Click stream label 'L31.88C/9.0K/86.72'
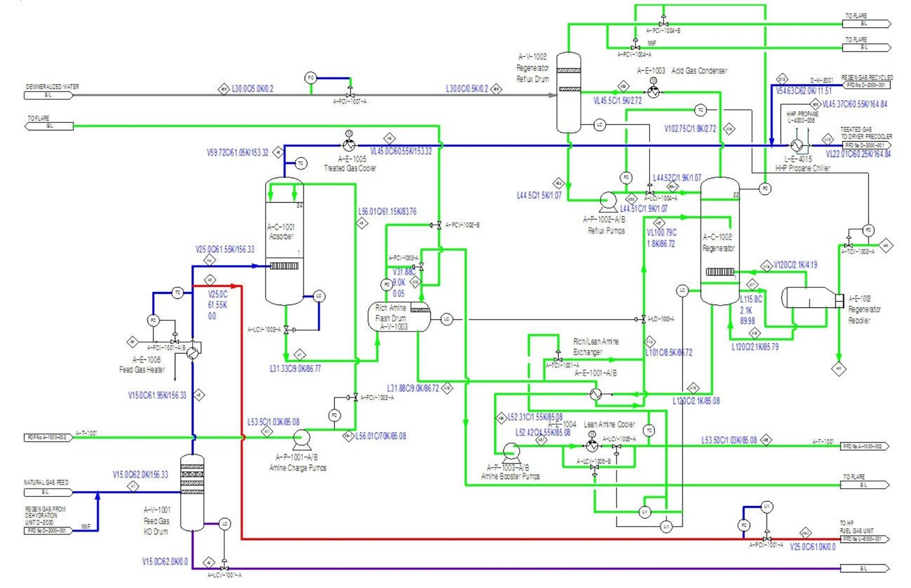This screenshot has width=911, height=588. point(413,389)
